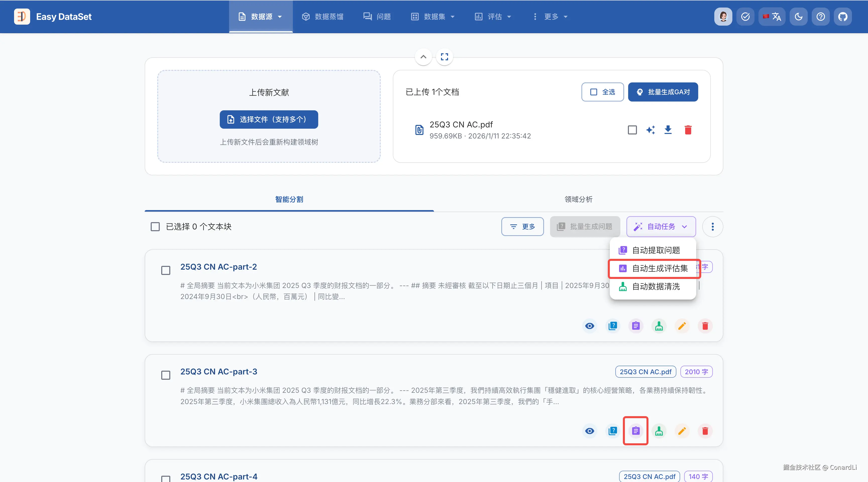Select all text chunks checkbox
This screenshot has height=482, width=868.
[x=155, y=226]
